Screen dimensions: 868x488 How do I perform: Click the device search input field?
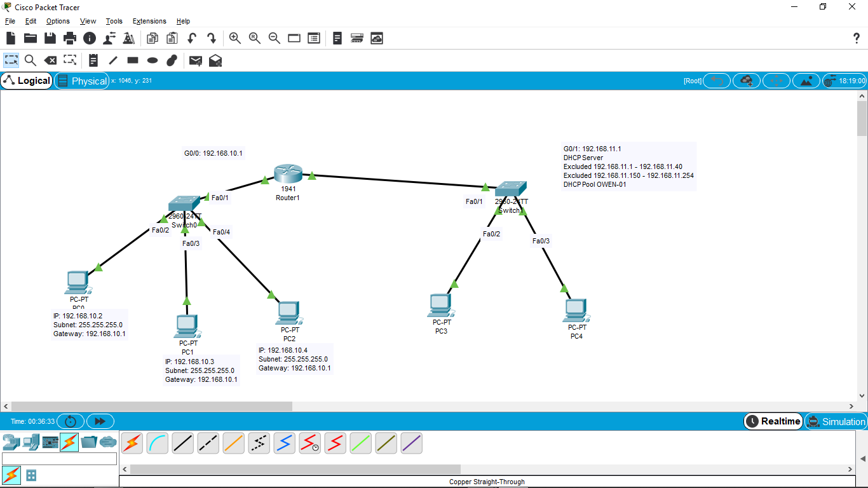coord(60,459)
